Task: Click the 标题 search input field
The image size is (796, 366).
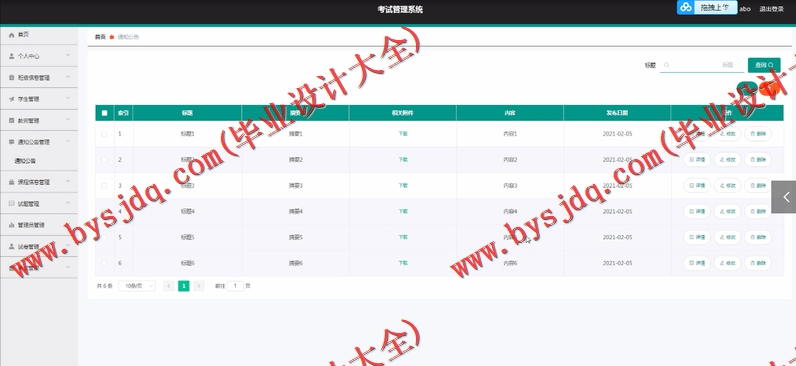Action: 702,65
